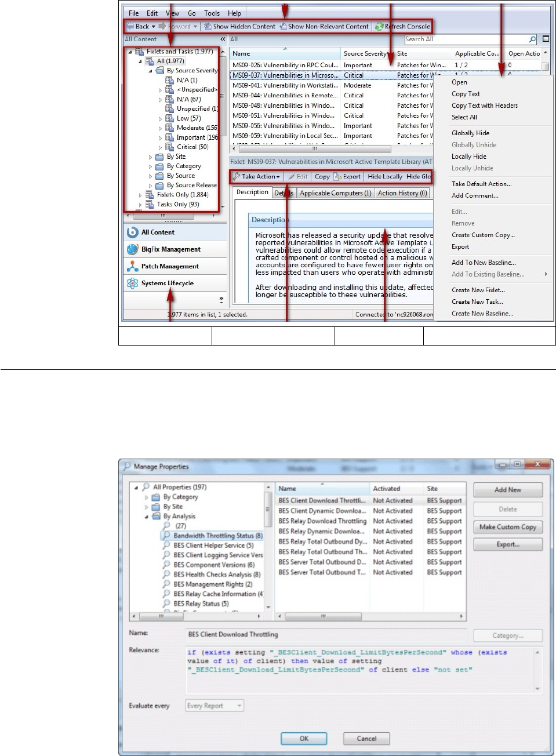Image resolution: width=556 pixels, height=756 pixels.
Task: Sort by Source Severity column header
Action: pos(367,53)
